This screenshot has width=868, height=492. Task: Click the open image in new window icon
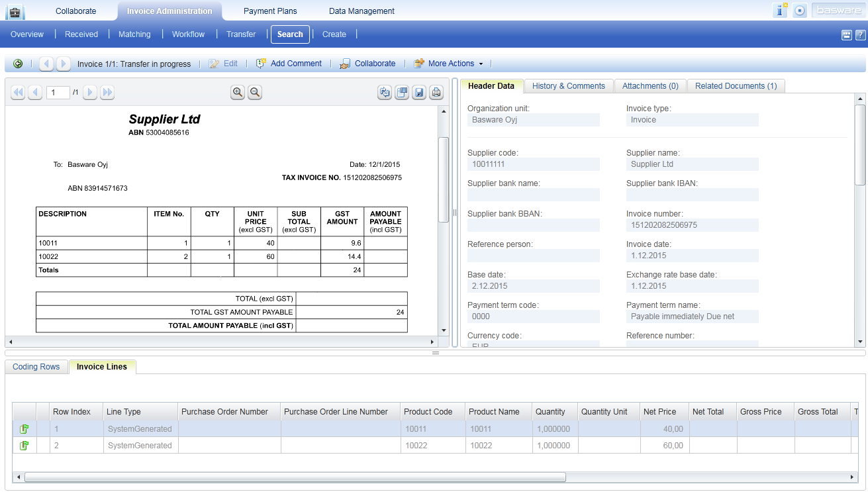(x=402, y=93)
